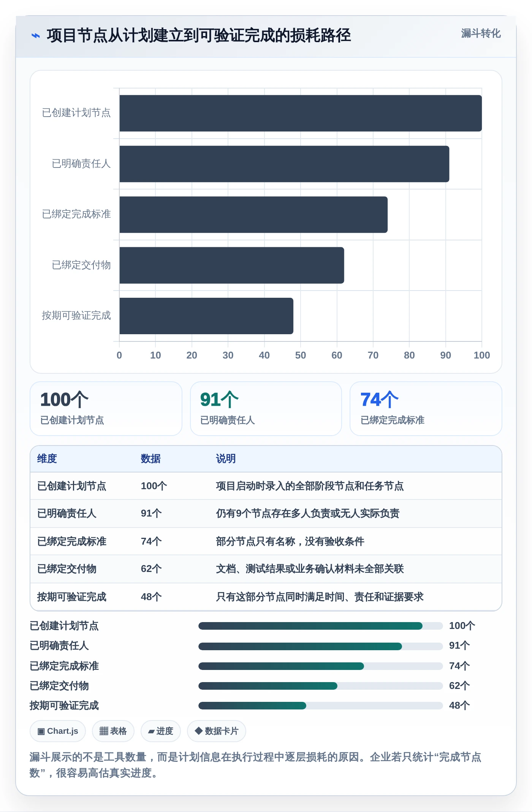The image size is (532, 812).
Task: Click the footer note beginning 漏斗展示的不是工具数量
Action: 255,765
